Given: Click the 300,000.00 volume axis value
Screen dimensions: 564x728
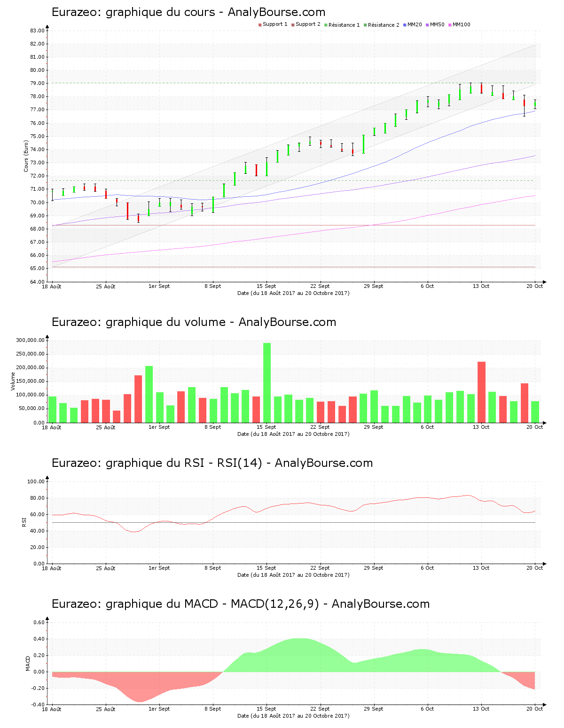Looking at the screenshot, I should pos(31,341).
